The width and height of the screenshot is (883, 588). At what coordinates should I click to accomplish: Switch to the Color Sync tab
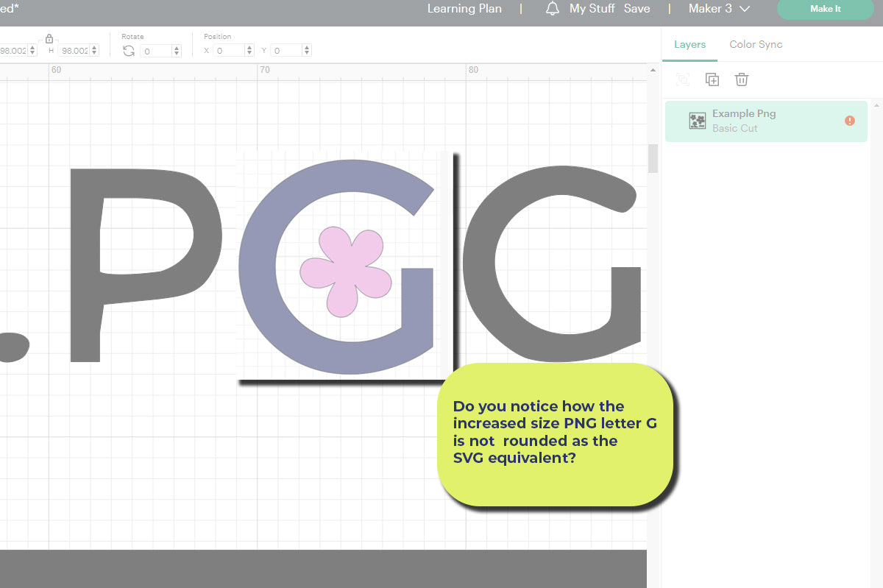tap(756, 44)
